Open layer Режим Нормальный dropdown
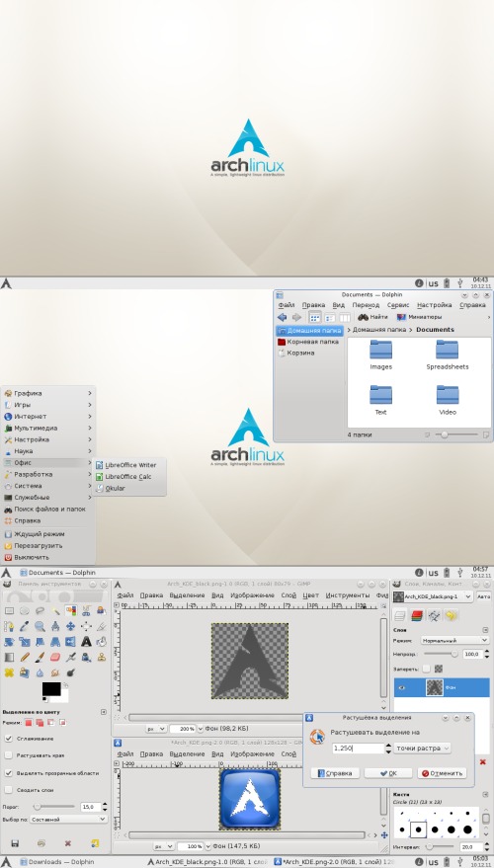This screenshot has height=868, width=494. pyautogui.click(x=454, y=641)
